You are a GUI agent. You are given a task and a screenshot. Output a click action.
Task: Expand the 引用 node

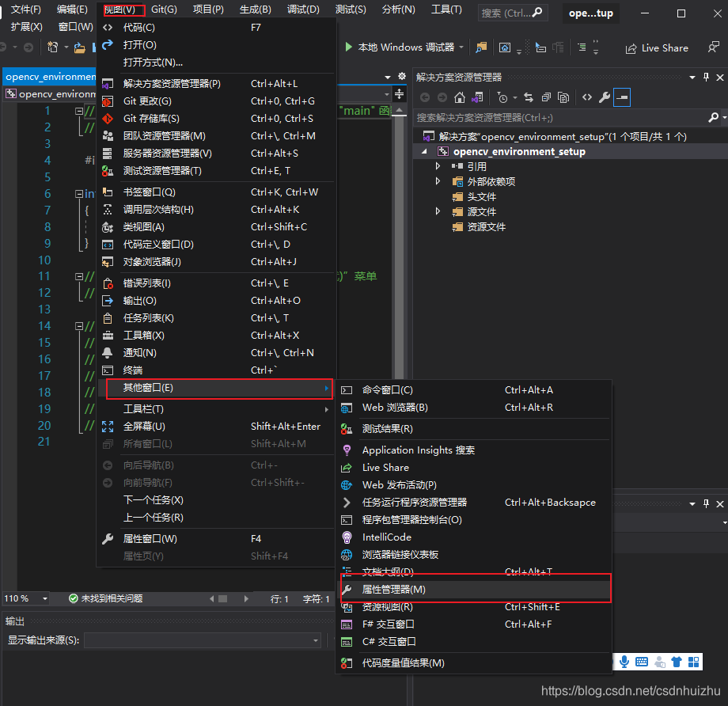click(x=438, y=166)
